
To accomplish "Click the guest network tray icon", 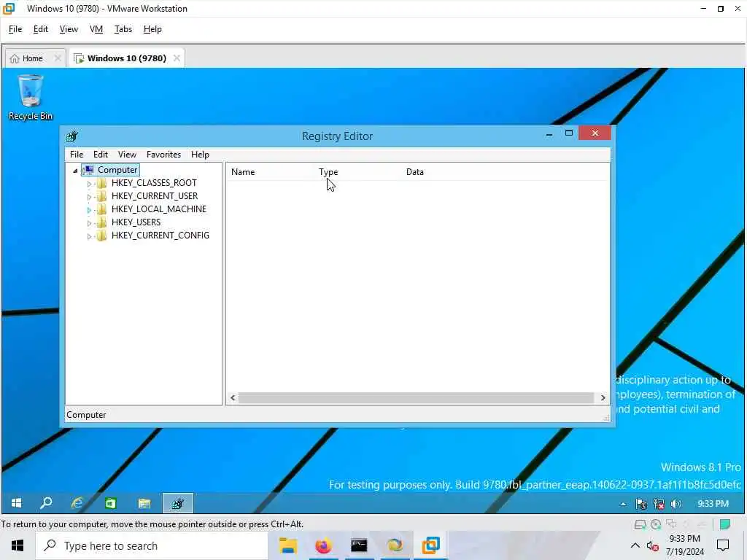I will 659,504.
